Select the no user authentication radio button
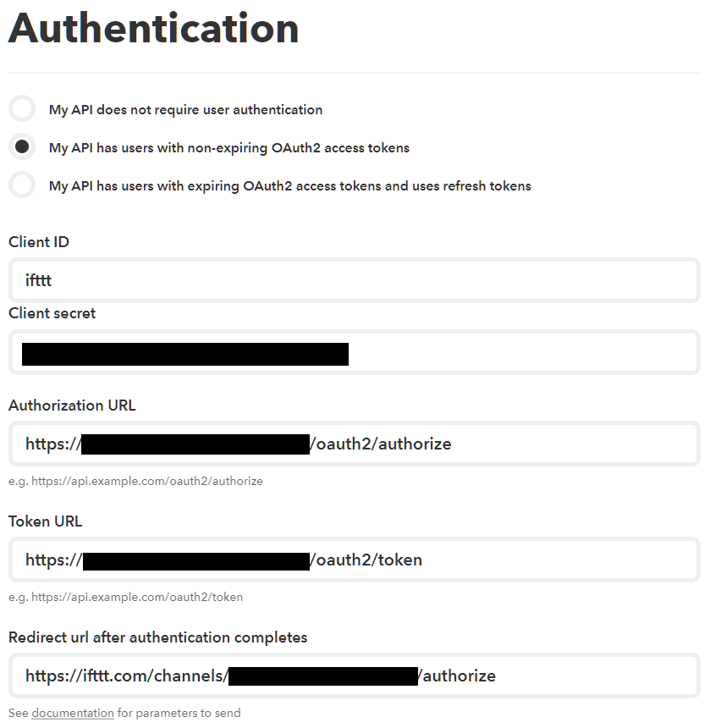710x728 pixels. tap(22, 109)
